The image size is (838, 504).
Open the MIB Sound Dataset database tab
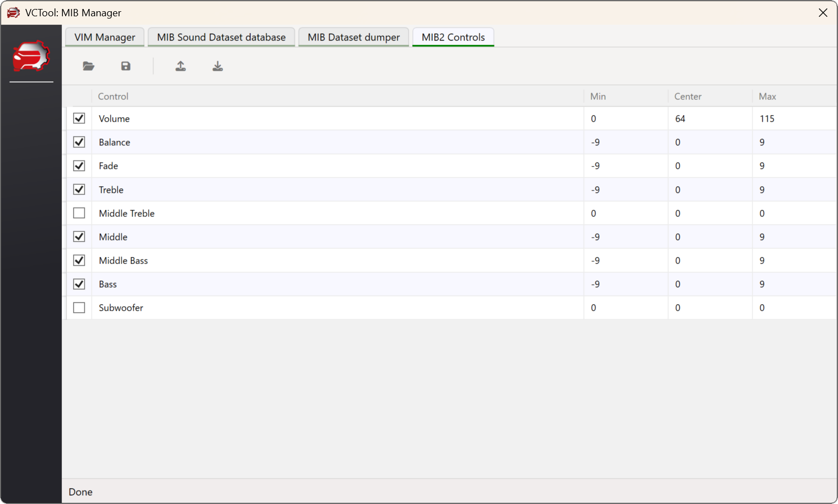(x=221, y=37)
